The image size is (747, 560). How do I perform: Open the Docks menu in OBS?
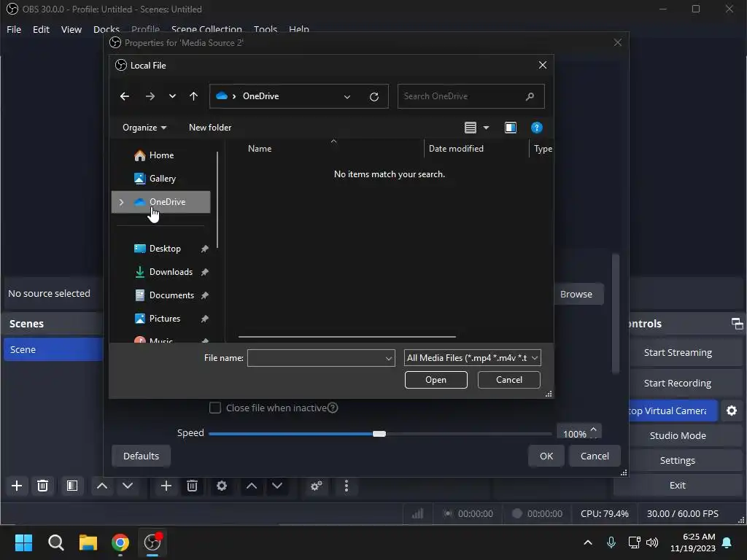tap(107, 29)
